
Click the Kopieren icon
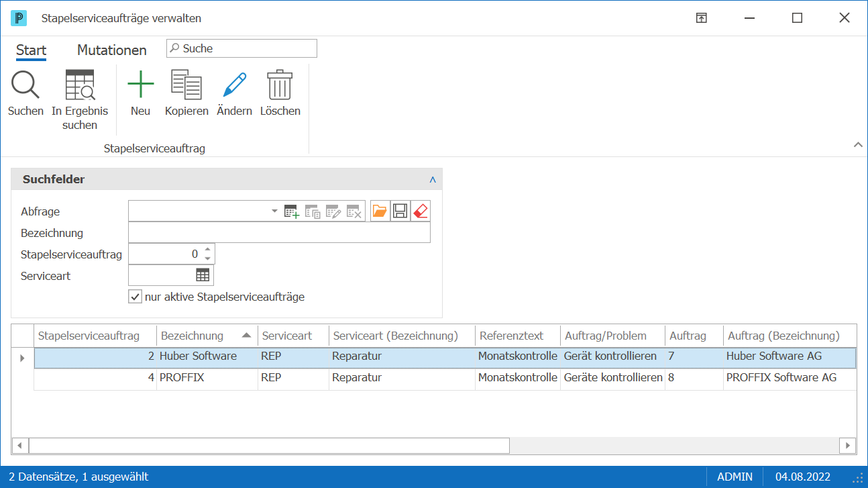click(186, 85)
